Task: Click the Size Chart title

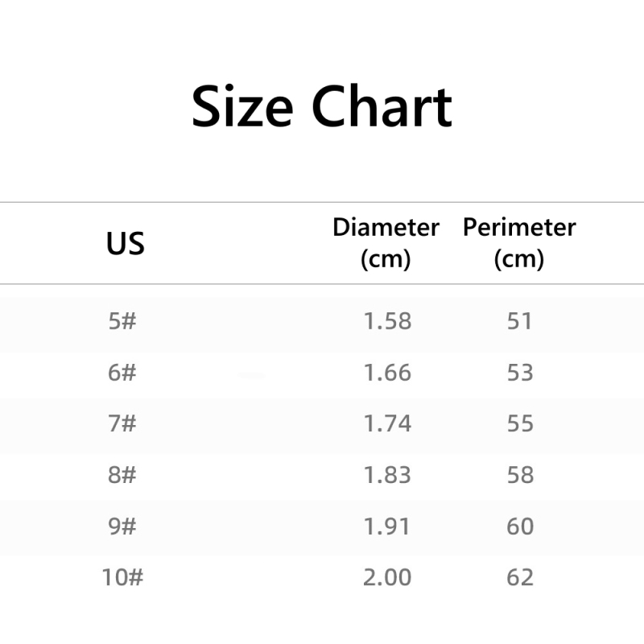Action: tap(322, 108)
